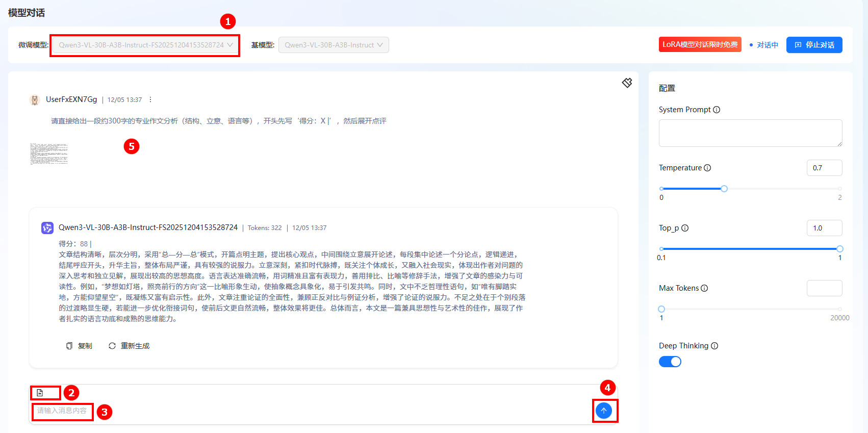Click the Temperature slider handle
Image resolution: width=868 pixels, height=433 pixels.
(724, 189)
